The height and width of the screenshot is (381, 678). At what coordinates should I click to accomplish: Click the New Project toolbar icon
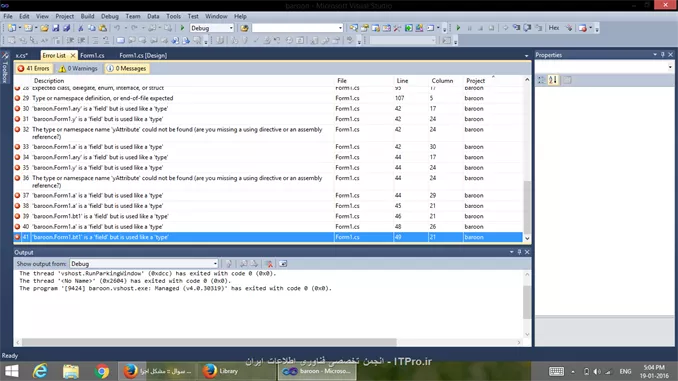(x=12, y=28)
